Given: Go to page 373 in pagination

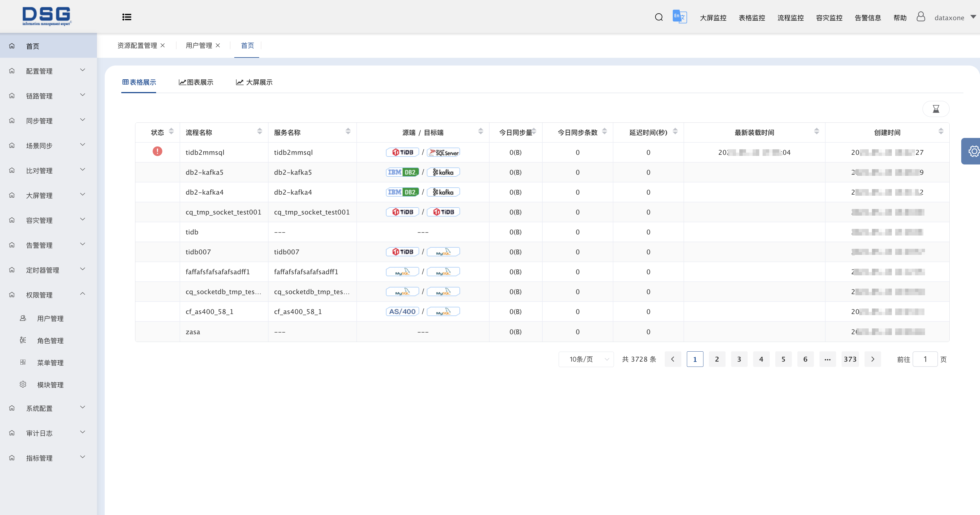Looking at the screenshot, I should click(850, 359).
